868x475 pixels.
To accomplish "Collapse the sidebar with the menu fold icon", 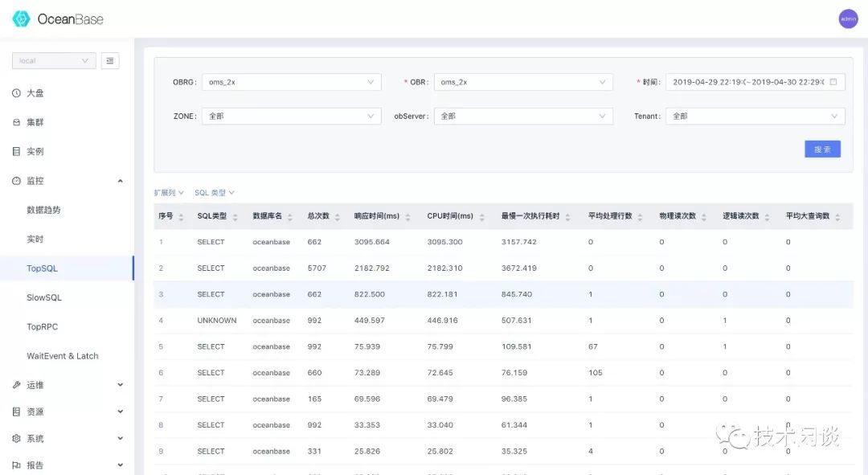I will point(110,61).
